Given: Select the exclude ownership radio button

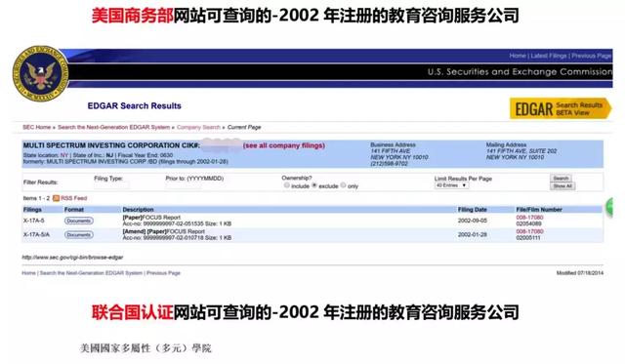Looking at the screenshot, I should 314,185.
